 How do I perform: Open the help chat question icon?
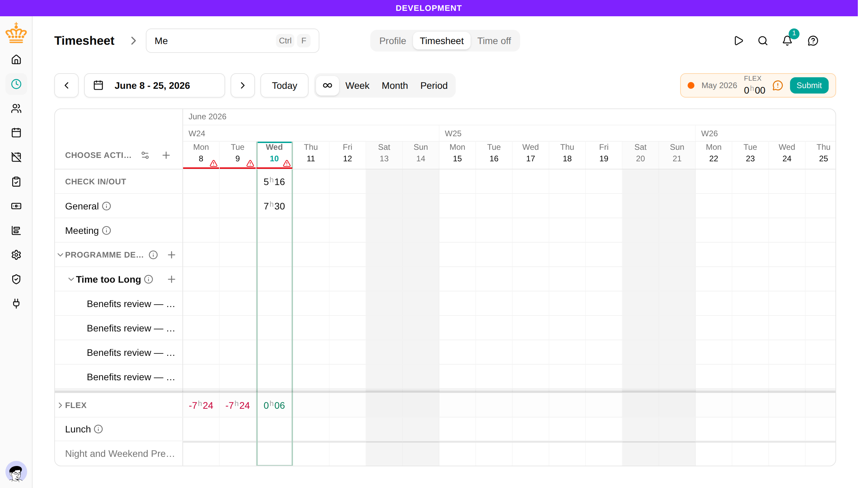pos(813,41)
